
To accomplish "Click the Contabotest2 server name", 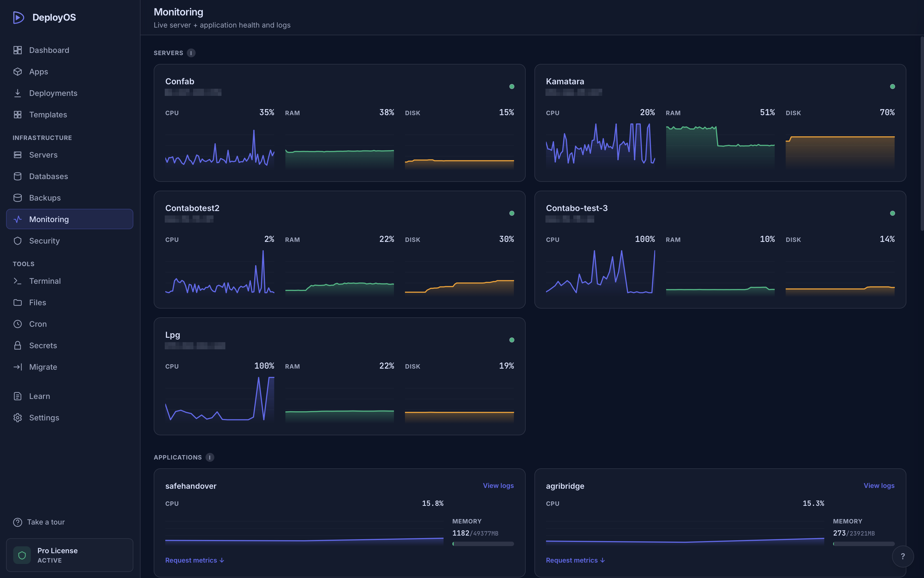I will point(192,208).
